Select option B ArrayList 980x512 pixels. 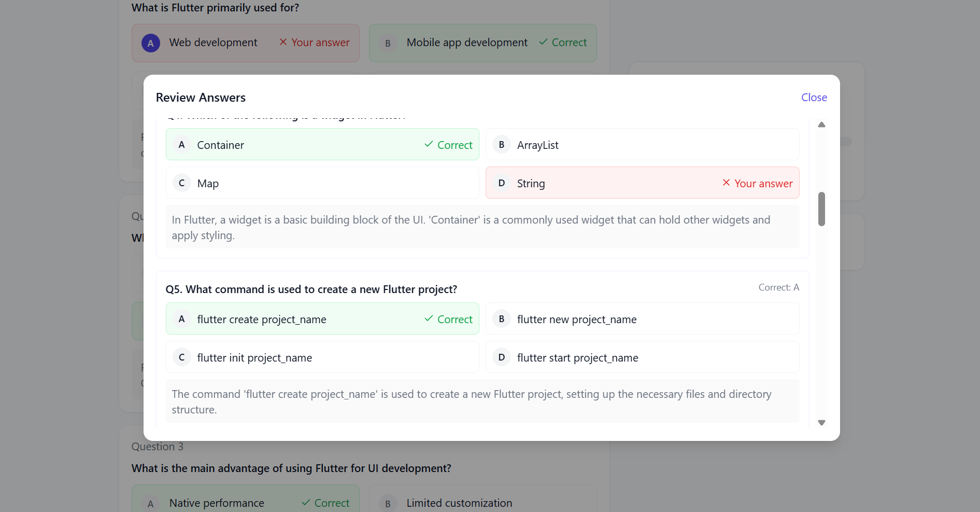(642, 144)
